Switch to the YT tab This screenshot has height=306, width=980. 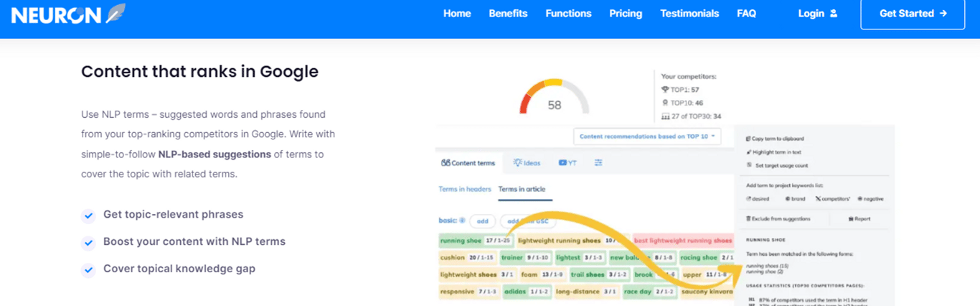click(x=567, y=163)
